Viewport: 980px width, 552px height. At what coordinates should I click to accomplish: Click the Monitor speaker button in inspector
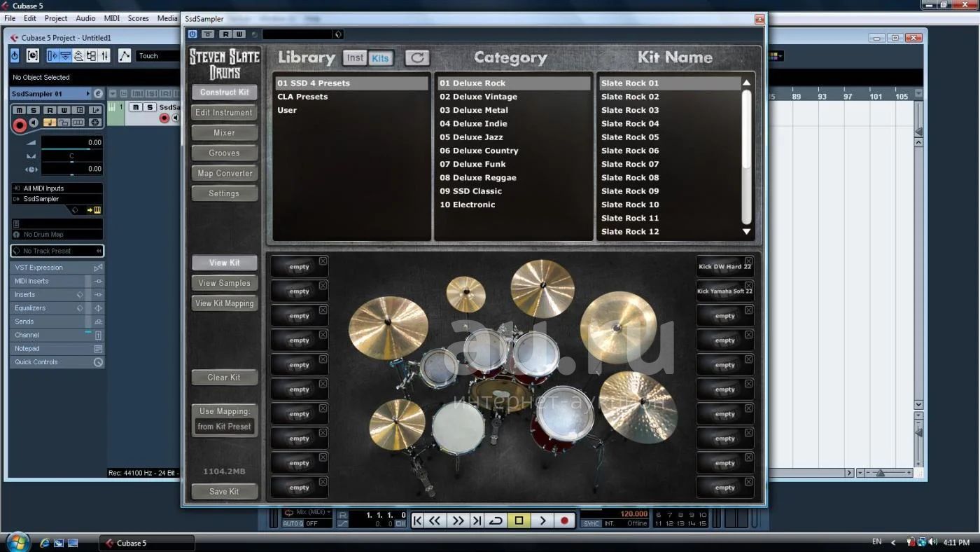[34, 123]
